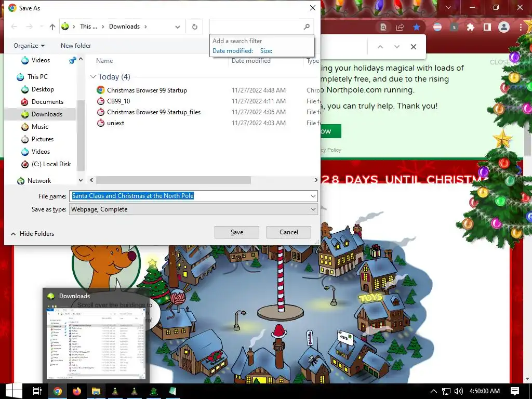The image size is (532, 399).
Task: Click the Cancel button
Action: (289, 232)
